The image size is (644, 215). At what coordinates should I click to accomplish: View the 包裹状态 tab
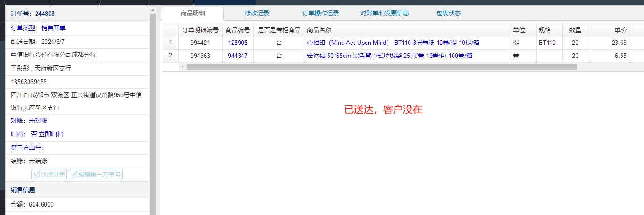[x=448, y=13]
